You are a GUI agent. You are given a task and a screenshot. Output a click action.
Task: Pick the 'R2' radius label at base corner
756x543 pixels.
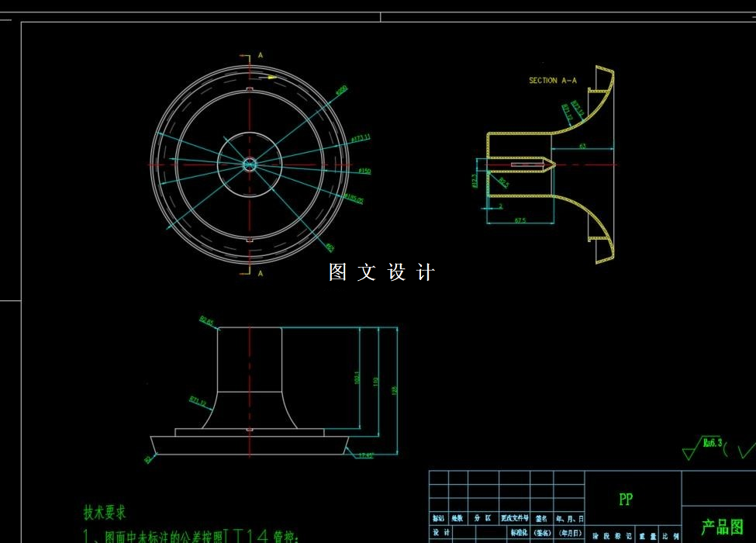pos(148,459)
